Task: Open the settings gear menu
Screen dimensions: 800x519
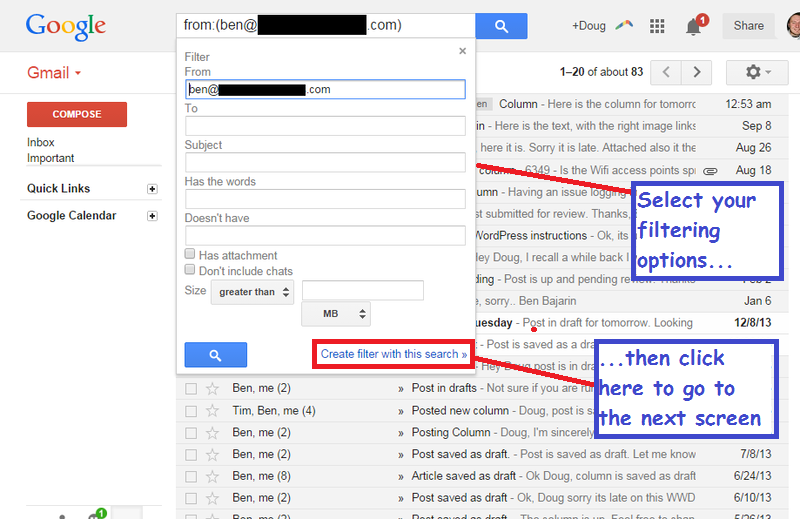Action: [757, 72]
